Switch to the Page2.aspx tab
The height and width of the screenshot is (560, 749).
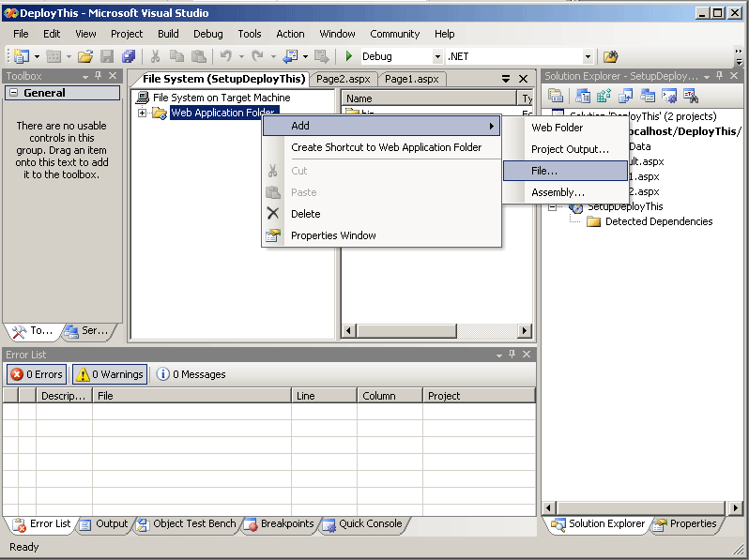click(x=344, y=80)
